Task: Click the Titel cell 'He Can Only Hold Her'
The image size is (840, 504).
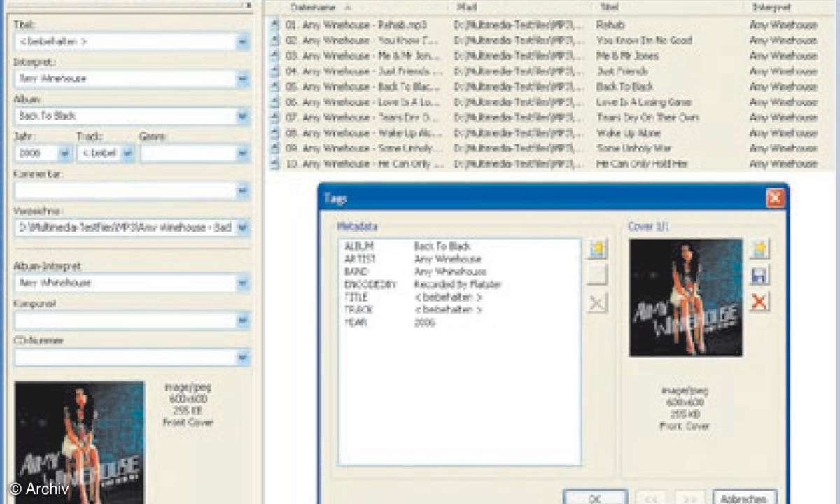Action: coord(642,164)
